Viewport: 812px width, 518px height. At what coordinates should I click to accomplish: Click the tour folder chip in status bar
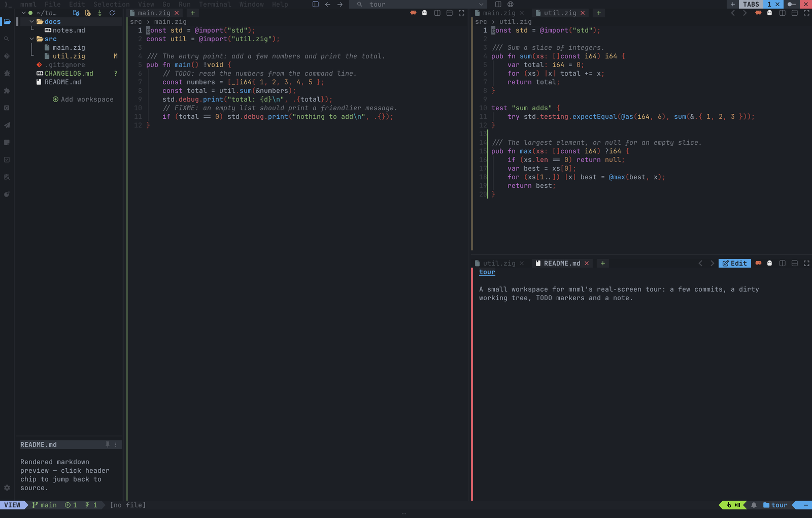pyautogui.click(x=775, y=505)
